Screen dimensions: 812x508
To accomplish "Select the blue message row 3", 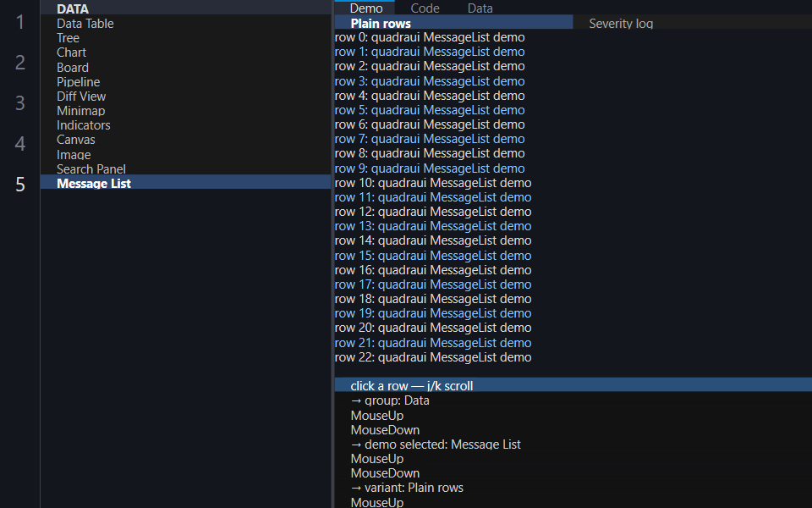I will point(430,81).
